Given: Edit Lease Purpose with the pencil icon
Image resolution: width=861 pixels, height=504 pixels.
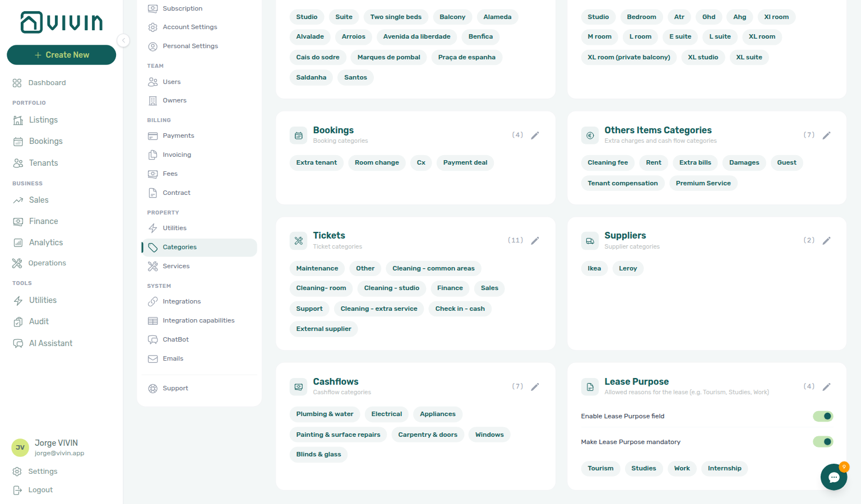Looking at the screenshot, I should pyautogui.click(x=826, y=387).
